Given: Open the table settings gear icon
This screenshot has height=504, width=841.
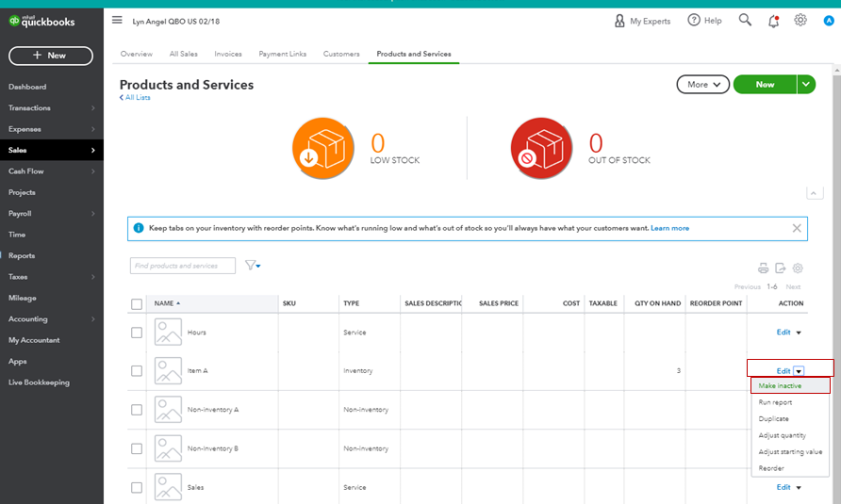Looking at the screenshot, I should tap(798, 268).
